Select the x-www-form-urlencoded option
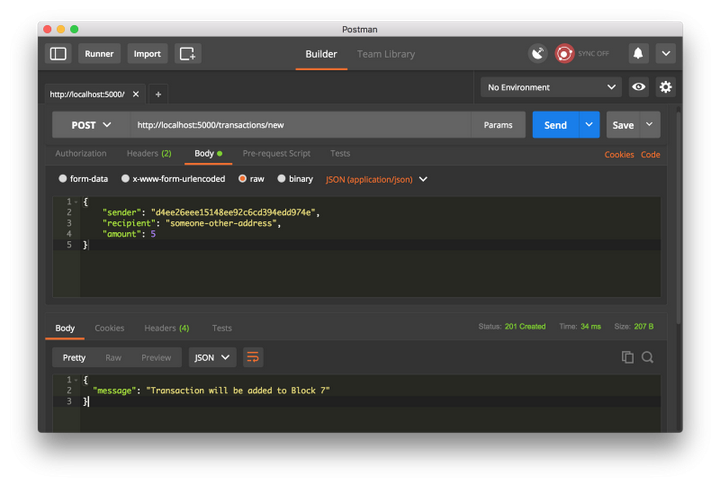This screenshot has width=720, height=486. tap(125, 179)
